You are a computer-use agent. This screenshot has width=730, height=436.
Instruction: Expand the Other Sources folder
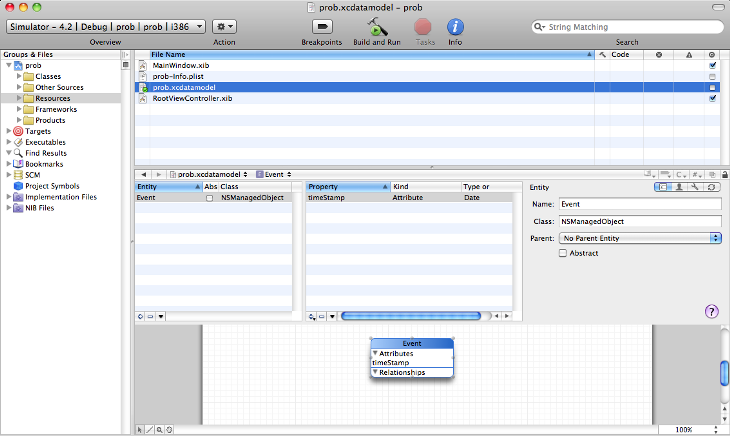pos(19,87)
